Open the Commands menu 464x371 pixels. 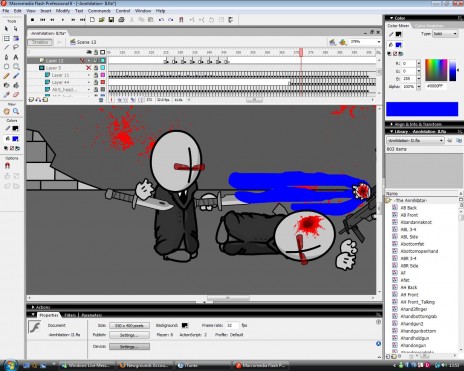pos(99,11)
